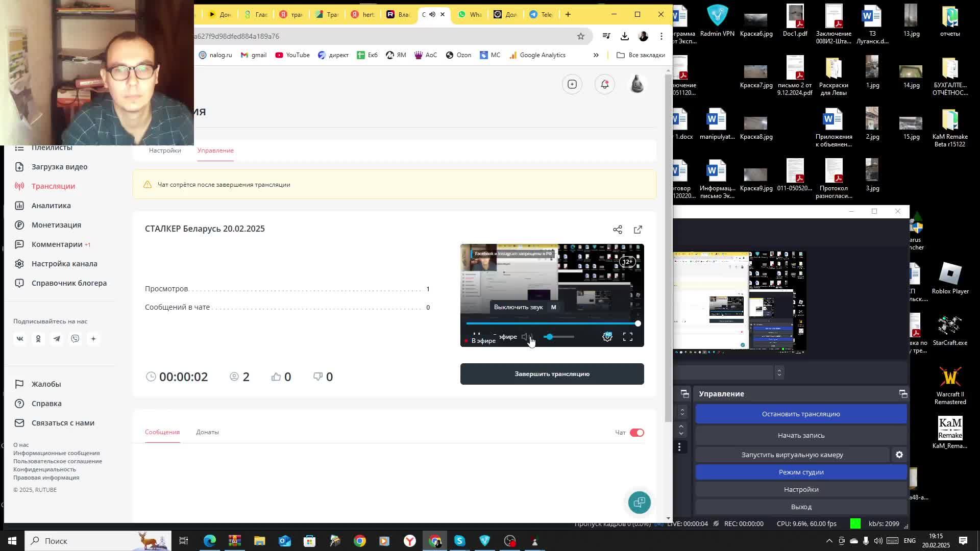Open the VK social link icon
Image resolution: width=980 pixels, height=551 pixels.
coord(20,339)
